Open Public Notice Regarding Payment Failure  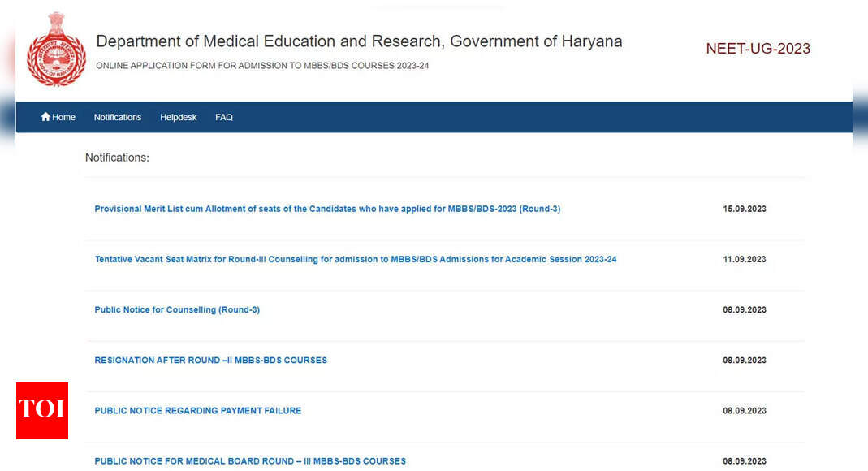[x=198, y=411]
